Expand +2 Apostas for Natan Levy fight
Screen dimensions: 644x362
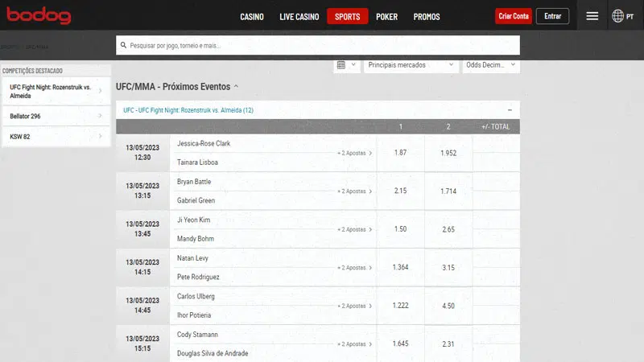point(354,268)
